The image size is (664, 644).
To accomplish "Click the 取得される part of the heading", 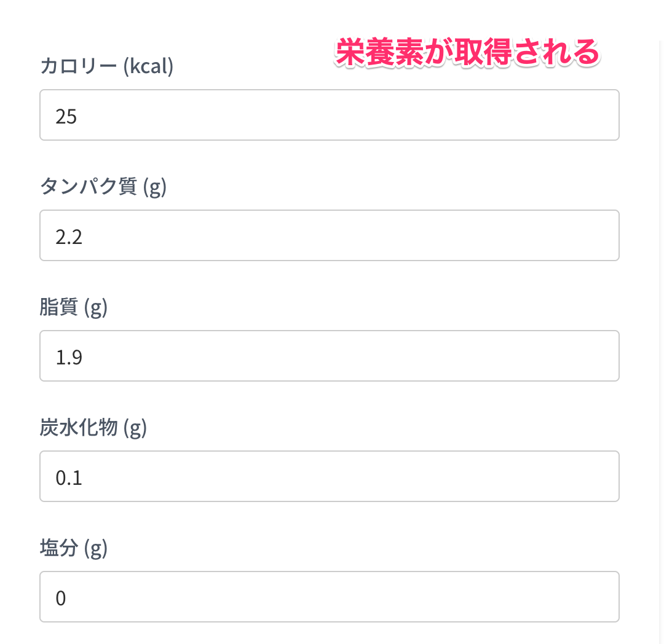I will [x=526, y=52].
